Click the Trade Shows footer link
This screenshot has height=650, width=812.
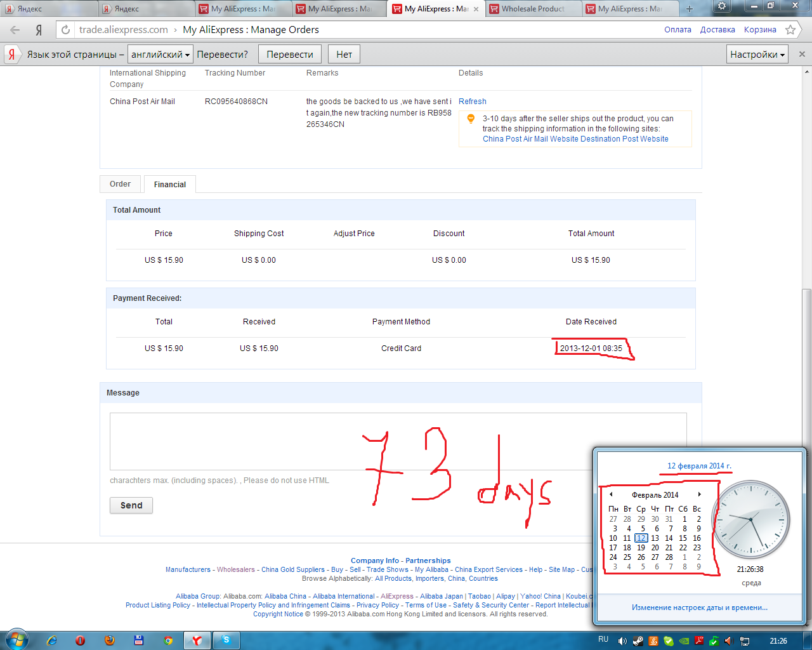tap(388, 569)
